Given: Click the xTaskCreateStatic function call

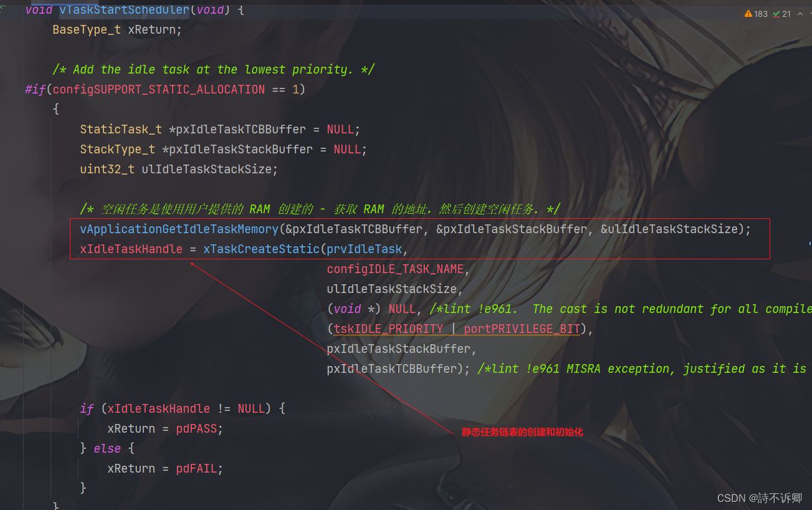Looking at the screenshot, I should pos(261,249).
